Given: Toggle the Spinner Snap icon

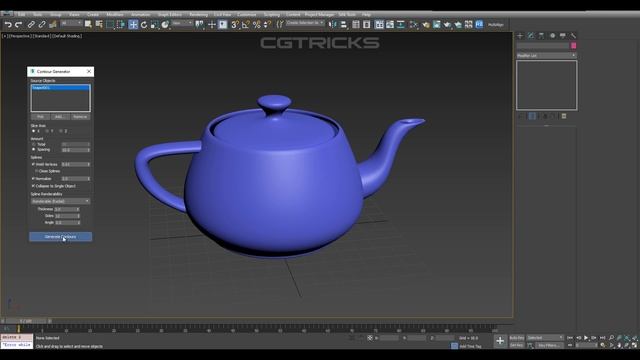Looking at the screenshot, I should (267, 25).
